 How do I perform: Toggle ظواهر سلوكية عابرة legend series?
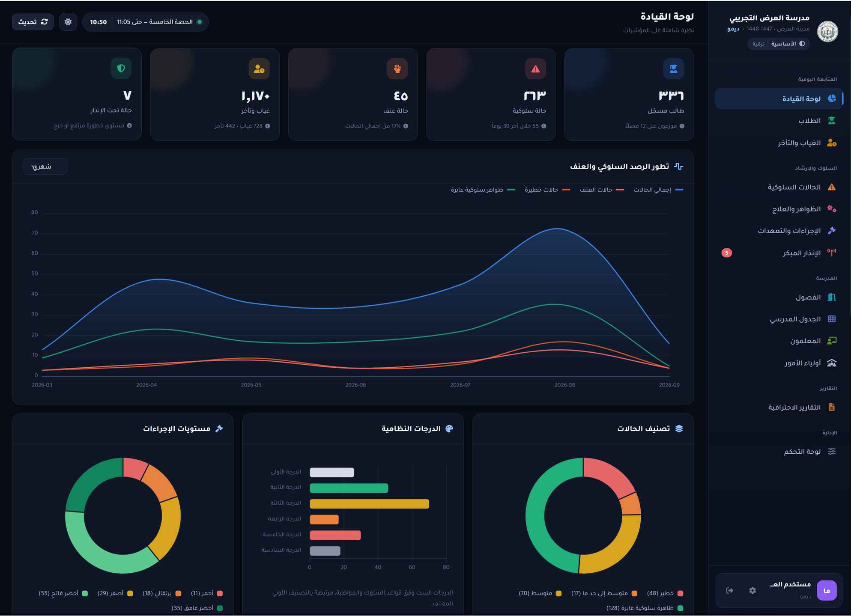483,190
